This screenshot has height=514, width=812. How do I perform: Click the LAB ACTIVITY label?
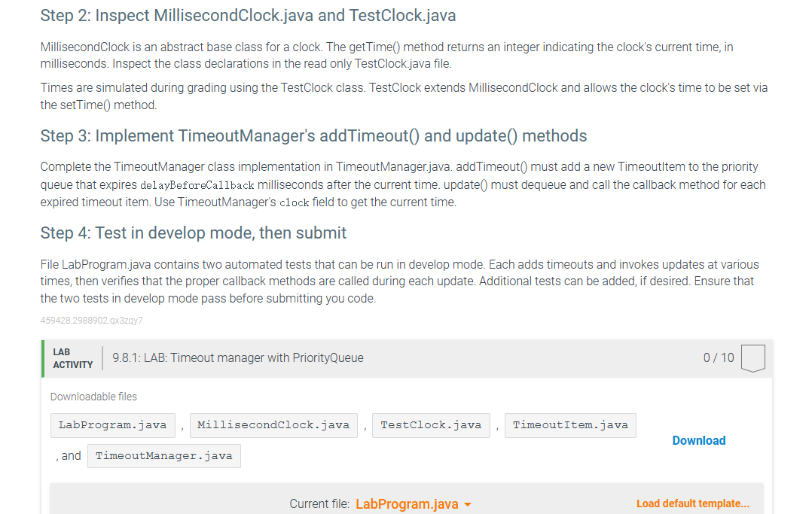click(72, 358)
